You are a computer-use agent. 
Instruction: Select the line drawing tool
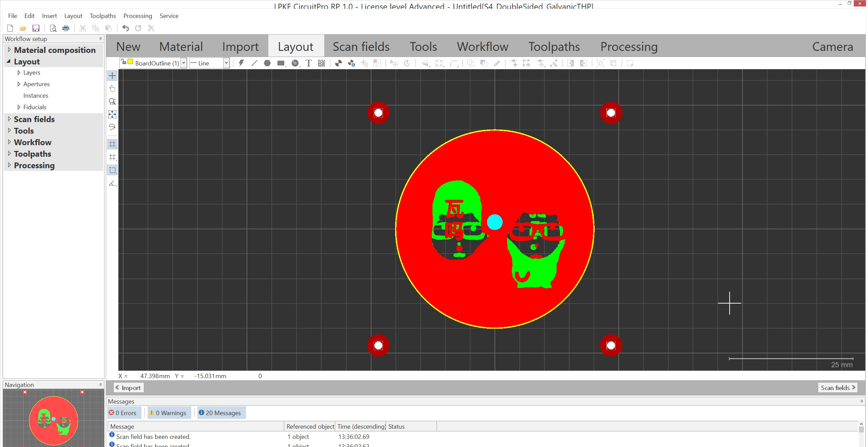pyautogui.click(x=254, y=63)
